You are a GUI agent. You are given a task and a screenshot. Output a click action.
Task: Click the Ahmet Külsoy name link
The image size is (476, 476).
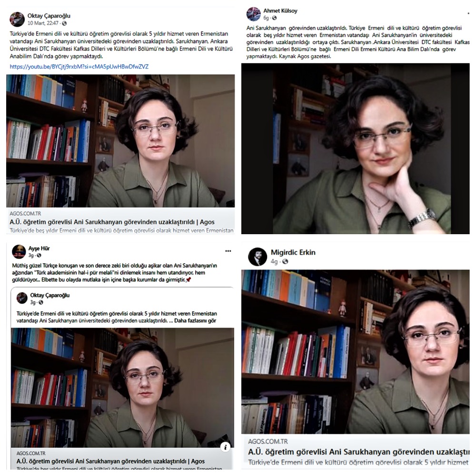pyautogui.click(x=280, y=10)
